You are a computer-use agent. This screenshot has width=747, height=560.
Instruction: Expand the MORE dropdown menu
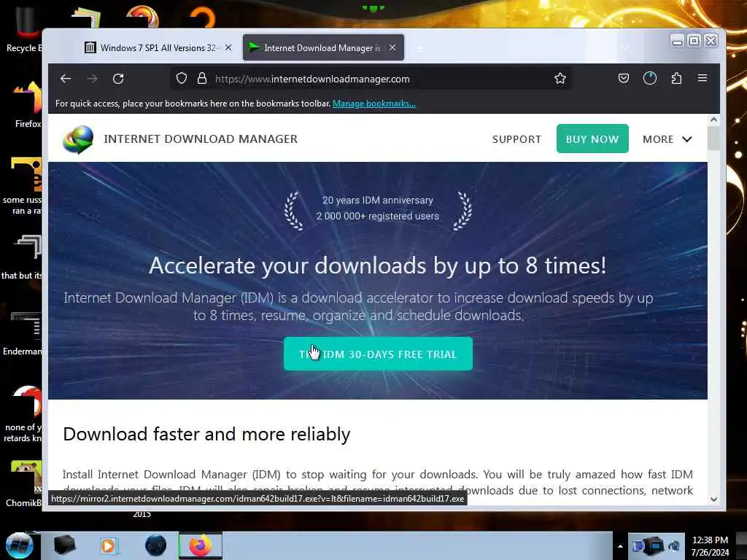[x=667, y=139]
